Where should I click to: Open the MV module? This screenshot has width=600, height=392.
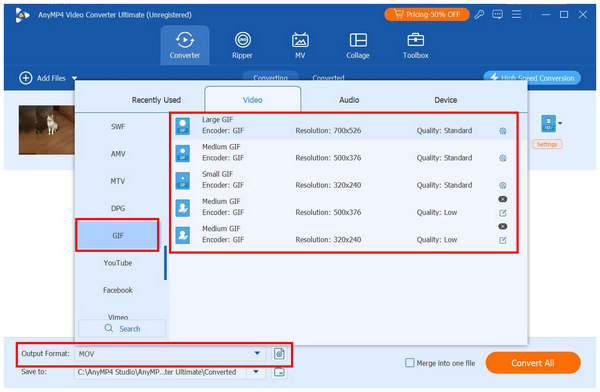click(x=300, y=46)
